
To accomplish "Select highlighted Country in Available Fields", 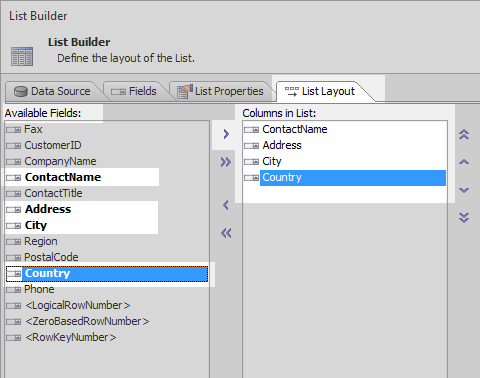I will [x=107, y=273].
